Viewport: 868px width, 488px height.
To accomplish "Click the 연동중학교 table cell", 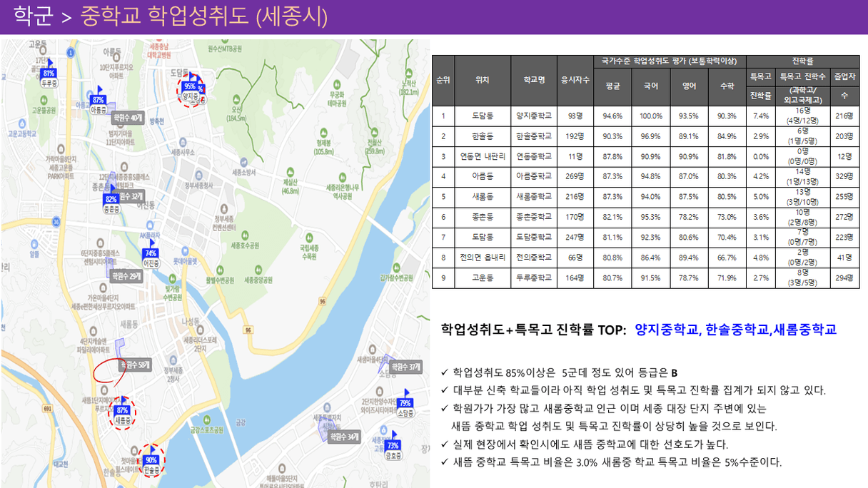I will (534, 156).
